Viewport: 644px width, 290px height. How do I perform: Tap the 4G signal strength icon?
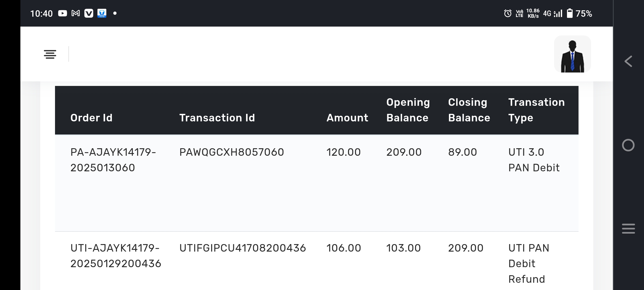click(553, 13)
